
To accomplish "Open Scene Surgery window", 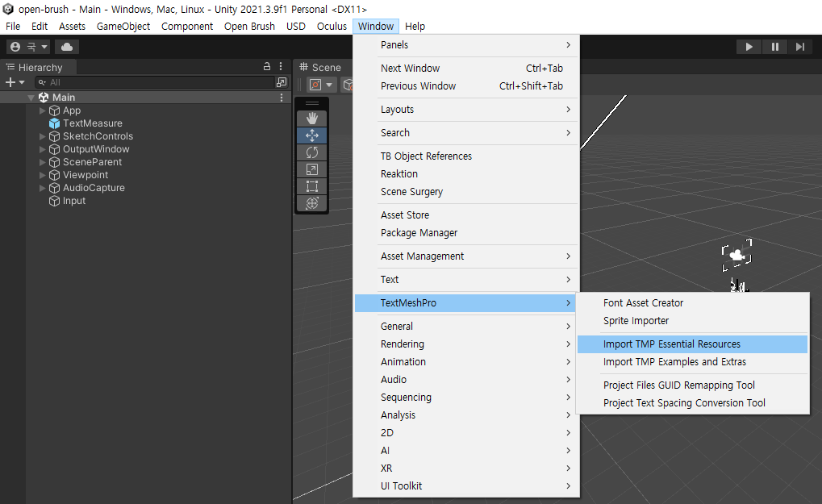I will [x=466, y=192].
